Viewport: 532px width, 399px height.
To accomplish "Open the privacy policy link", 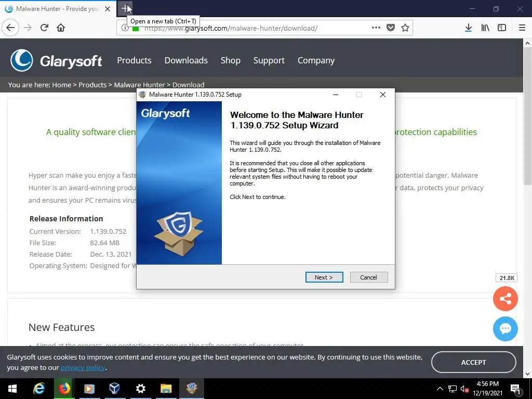I will [x=83, y=367].
